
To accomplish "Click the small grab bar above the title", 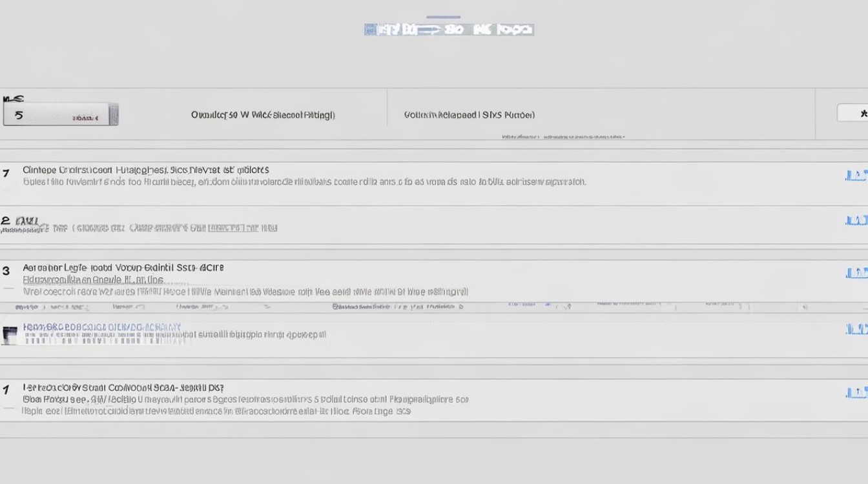I will 443,17.
